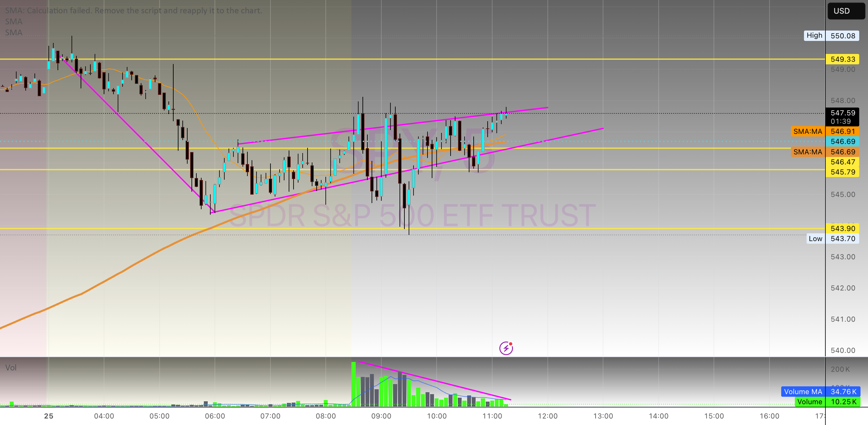Image resolution: width=868 pixels, height=425 pixels.
Task: Select the second SMA indicator legend entry
Action: click(13, 21)
